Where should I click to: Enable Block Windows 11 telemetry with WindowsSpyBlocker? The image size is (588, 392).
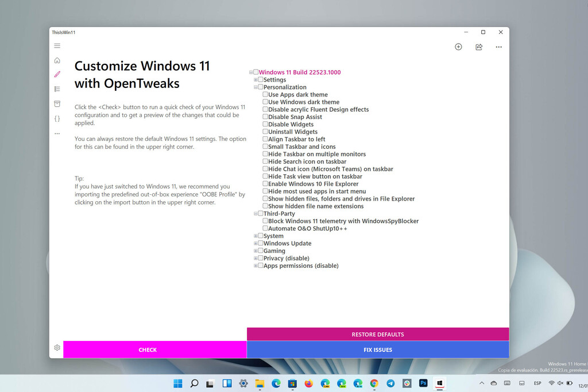265,221
